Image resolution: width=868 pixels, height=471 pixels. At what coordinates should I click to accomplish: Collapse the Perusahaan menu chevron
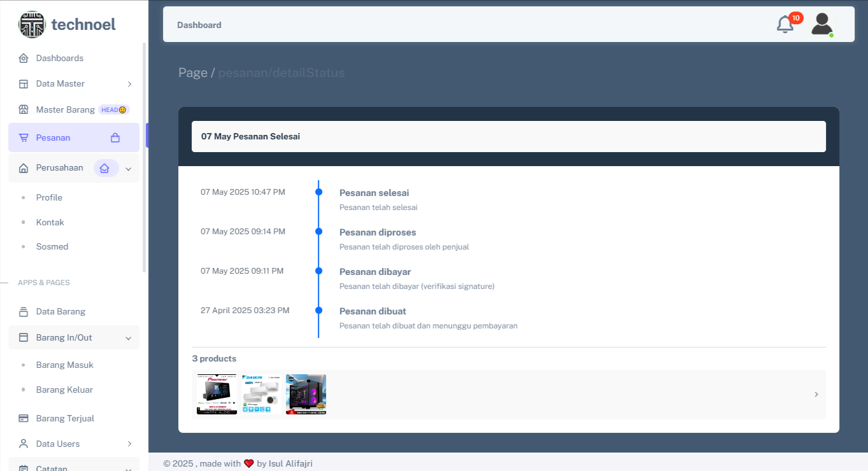tap(128, 169)
